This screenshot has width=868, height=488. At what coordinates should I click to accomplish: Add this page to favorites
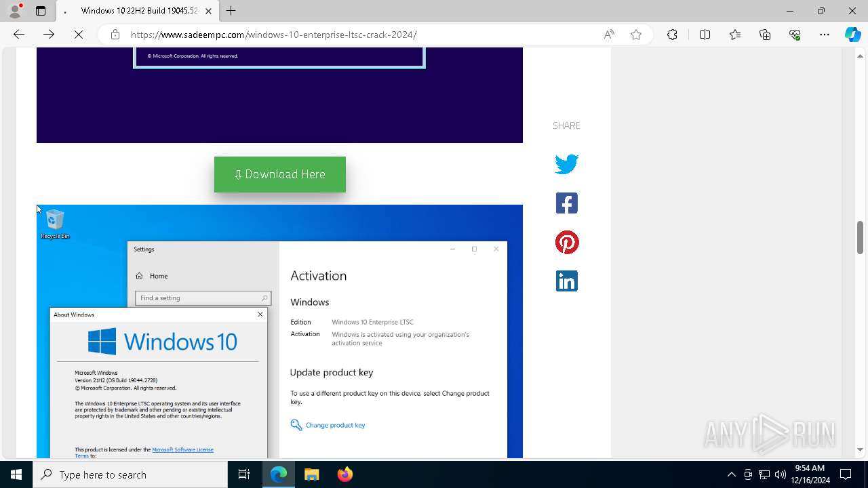pyautogui.click(x=636, y=35)
